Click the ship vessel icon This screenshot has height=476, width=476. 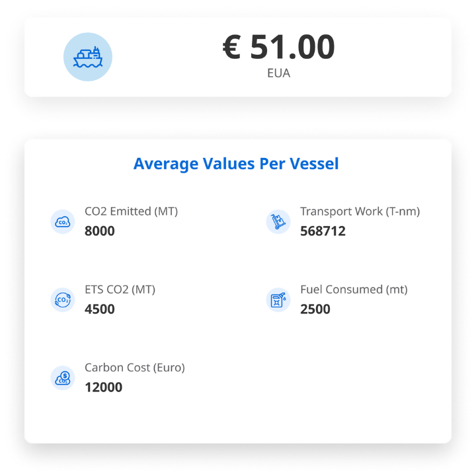pyautogui.click(x=88, y=57)
